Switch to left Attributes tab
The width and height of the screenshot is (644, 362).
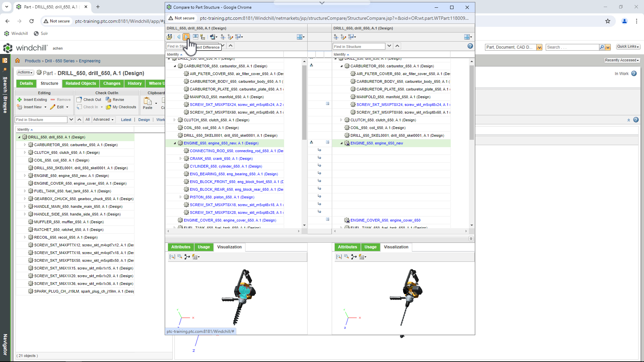point(181,247)
